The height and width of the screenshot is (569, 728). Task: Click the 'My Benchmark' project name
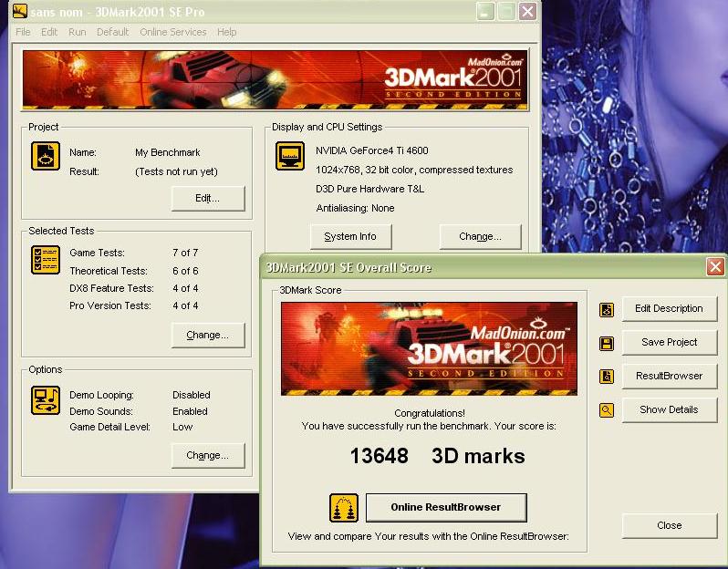(168, 152)
